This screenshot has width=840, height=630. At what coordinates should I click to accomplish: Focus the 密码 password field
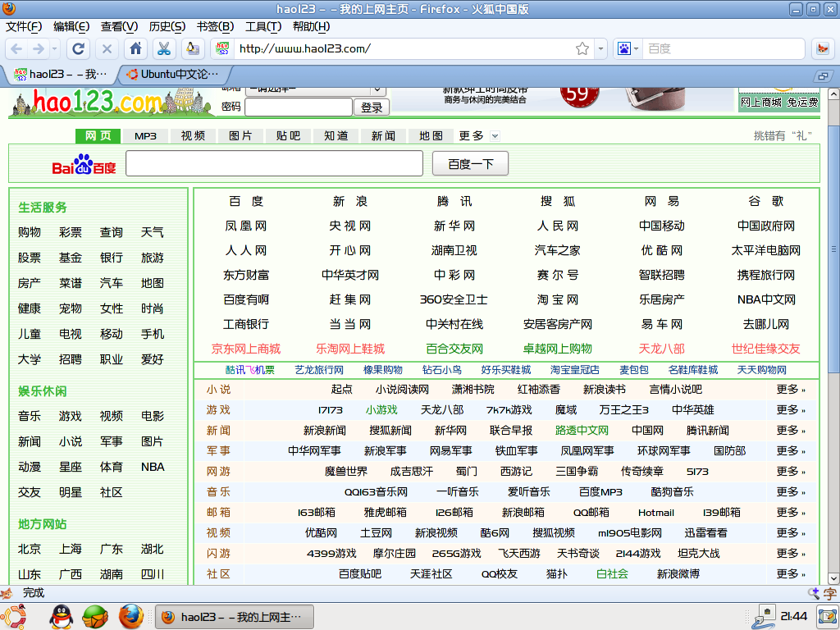point(299,107)
